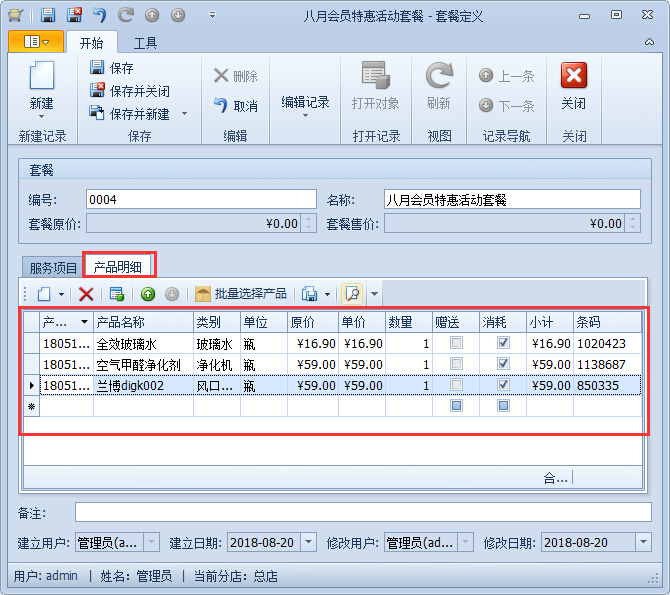Viewport: 670px width, 595px height.
Task: Click the 保存并关闭 save and close icon
Action: (x=98, y=91)
